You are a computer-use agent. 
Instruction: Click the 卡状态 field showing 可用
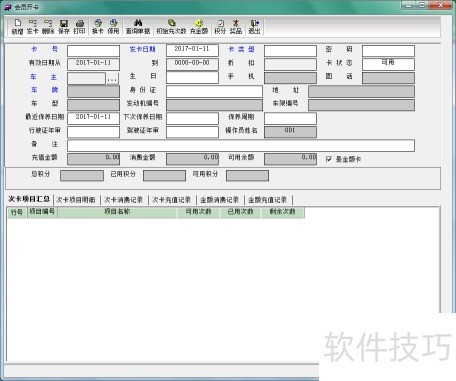tap(388, 64)
